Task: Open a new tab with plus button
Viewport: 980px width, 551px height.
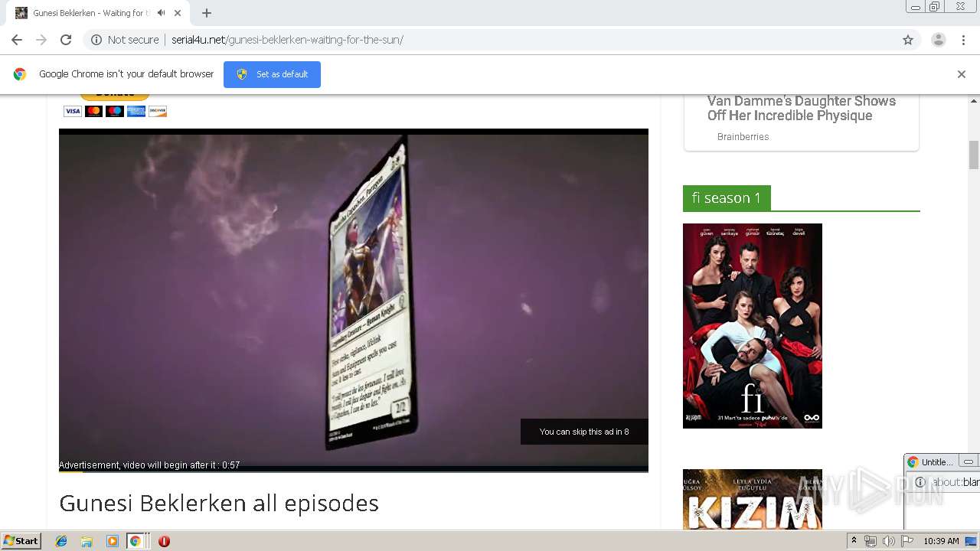Action: click(x=207, y=13)
